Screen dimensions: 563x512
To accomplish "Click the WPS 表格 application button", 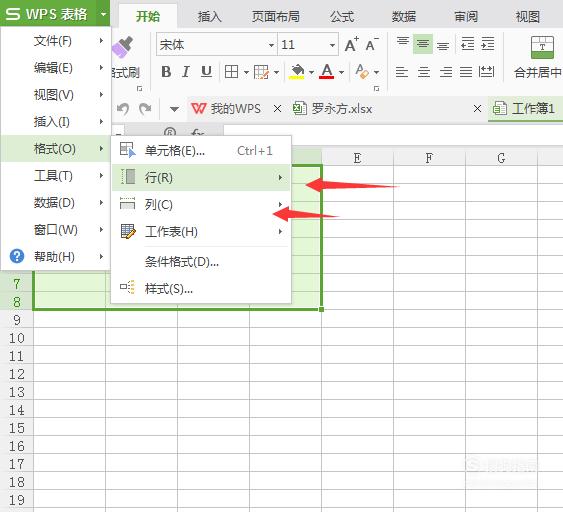I will [47, 14].
